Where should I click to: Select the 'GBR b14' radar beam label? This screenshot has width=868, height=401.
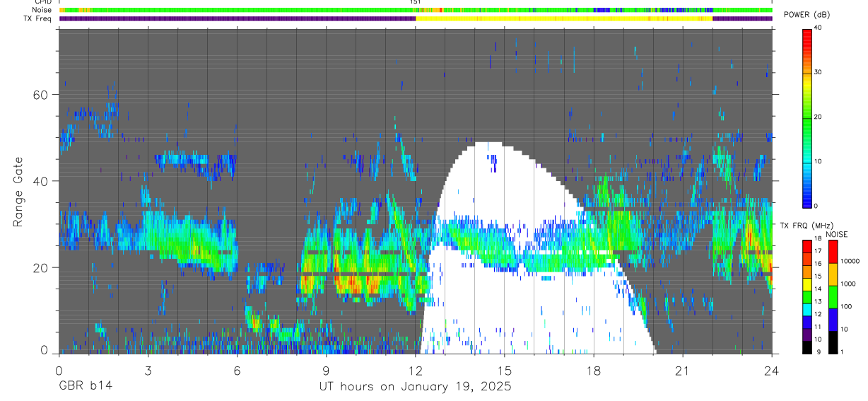tap(84, 387)
